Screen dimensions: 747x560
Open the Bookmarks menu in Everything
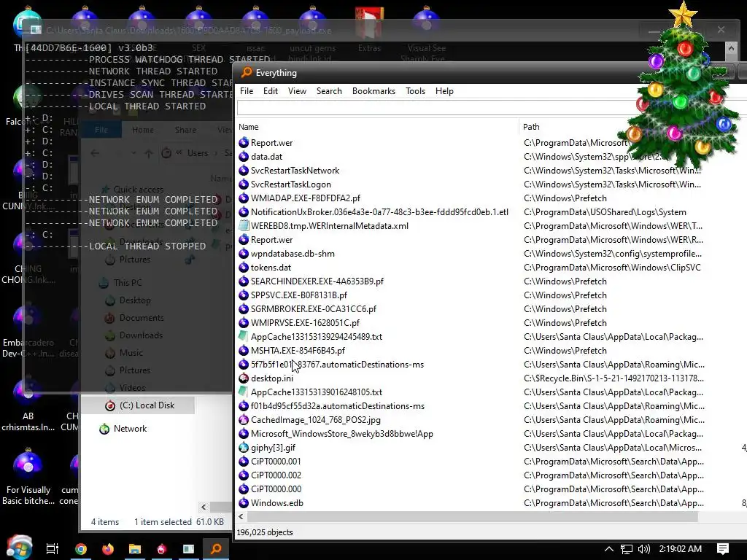(374, 91)
